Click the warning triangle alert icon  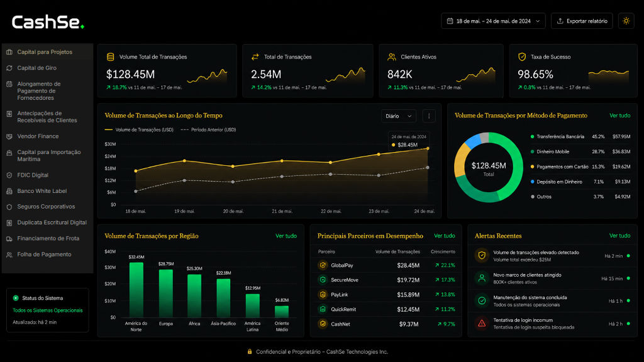pyautogui.click(x=482, y=324)
